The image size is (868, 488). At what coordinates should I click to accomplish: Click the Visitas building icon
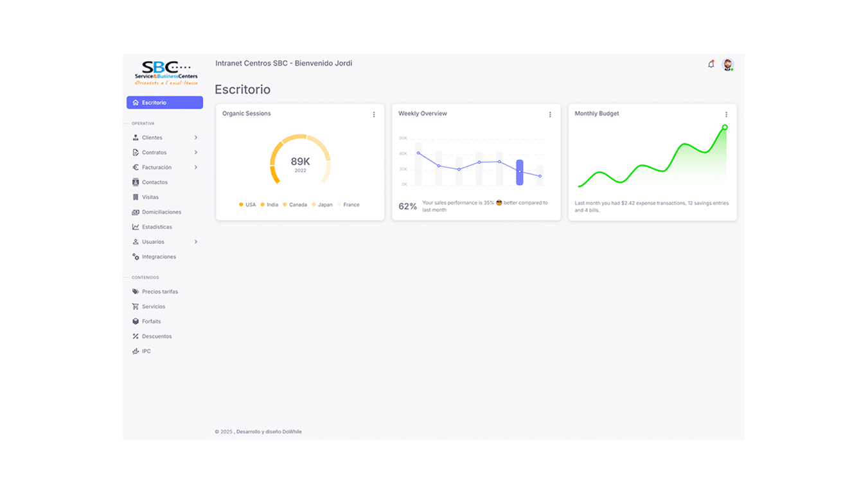[x=136, y=197]
